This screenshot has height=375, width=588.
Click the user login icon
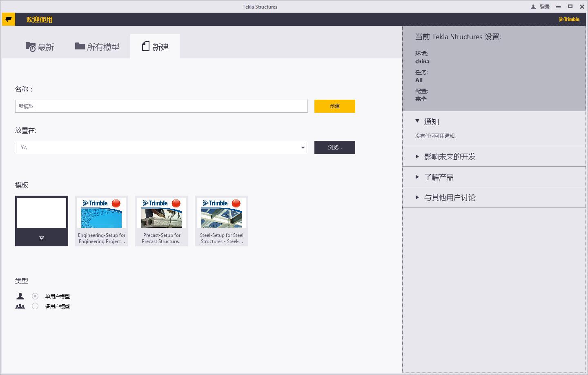tap(533, 7)
